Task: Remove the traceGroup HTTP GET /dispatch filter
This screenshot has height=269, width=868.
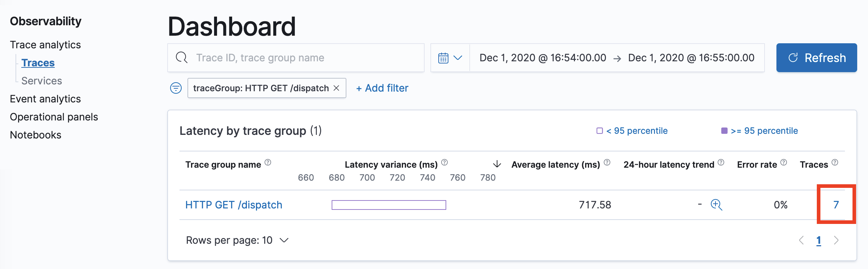Action: tap(337, 88)
